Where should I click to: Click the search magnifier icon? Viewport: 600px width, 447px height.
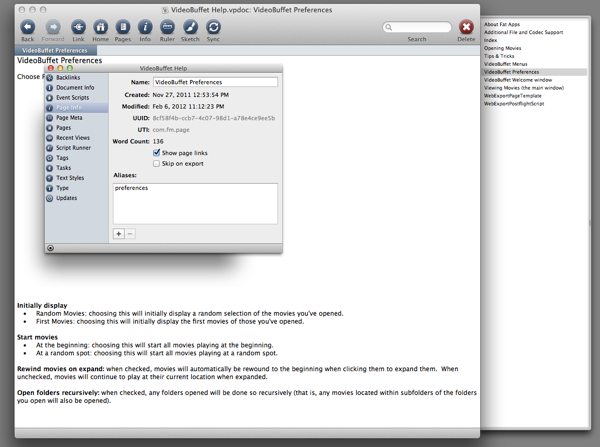389,27
